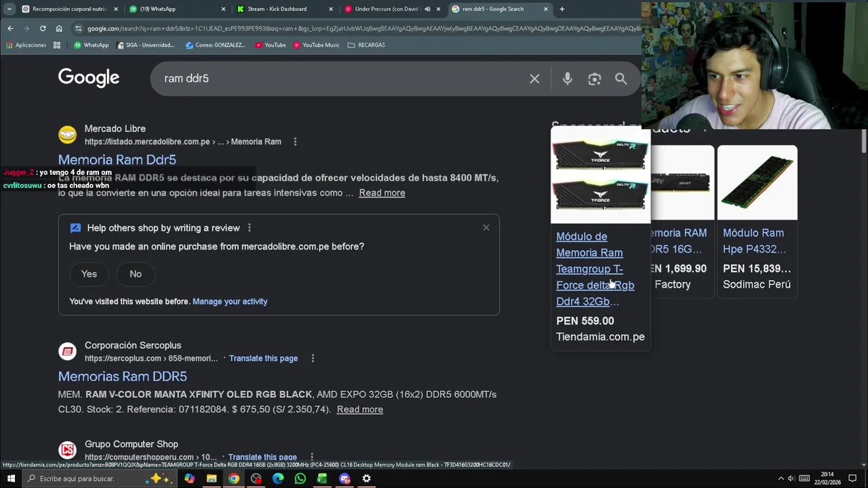Open the Memorias Ram DDR5 Sercoplus result
Image resolution: width=868 pixels, height=488 pixels.
pos(123,376)
